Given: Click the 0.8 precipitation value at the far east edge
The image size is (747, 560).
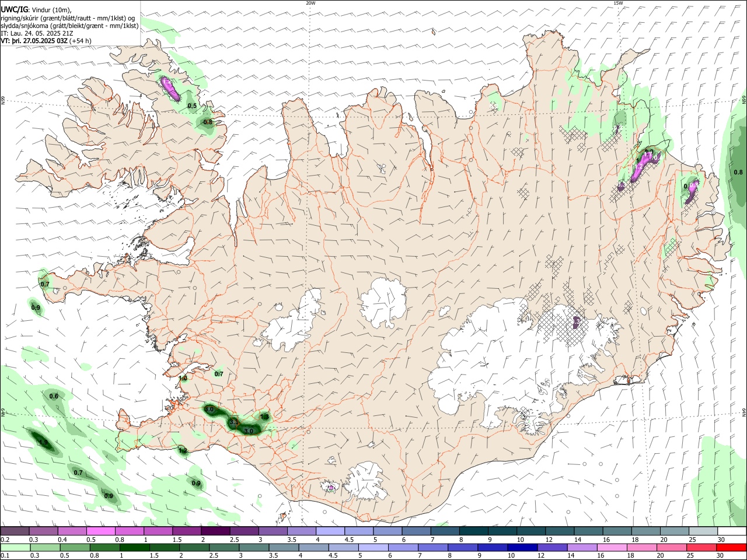Looking at the screenshot, I should point(738,172).
